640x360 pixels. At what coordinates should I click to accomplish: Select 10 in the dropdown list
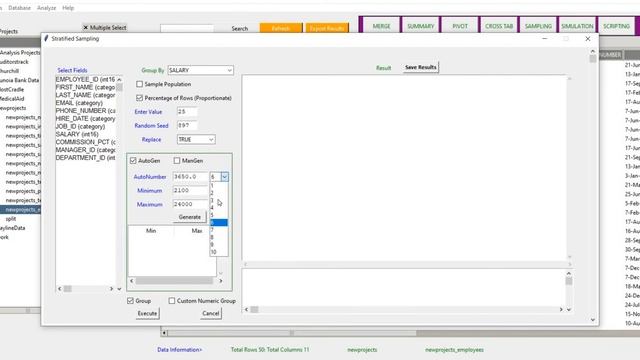(219, 252)
